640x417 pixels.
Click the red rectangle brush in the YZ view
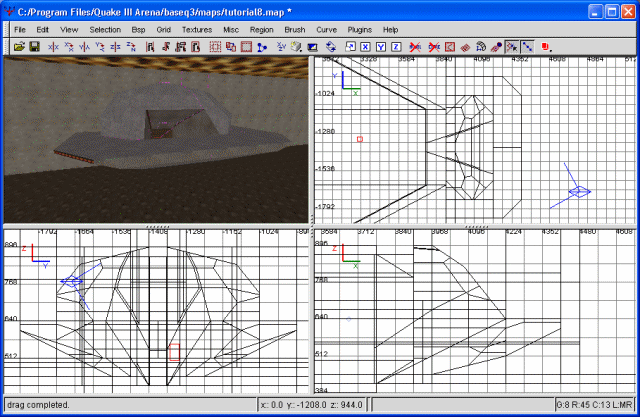click(174, 352)
